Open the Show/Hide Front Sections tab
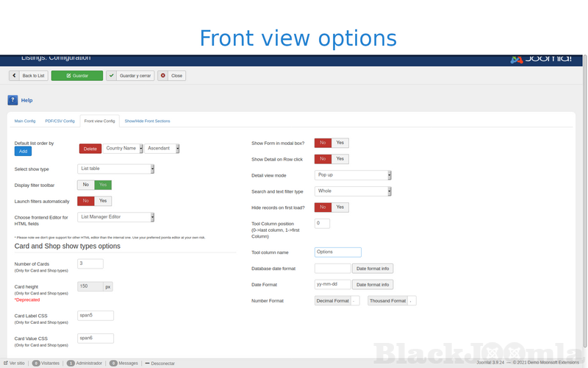Viewport: 588px width, 368px height. (147, 121)
